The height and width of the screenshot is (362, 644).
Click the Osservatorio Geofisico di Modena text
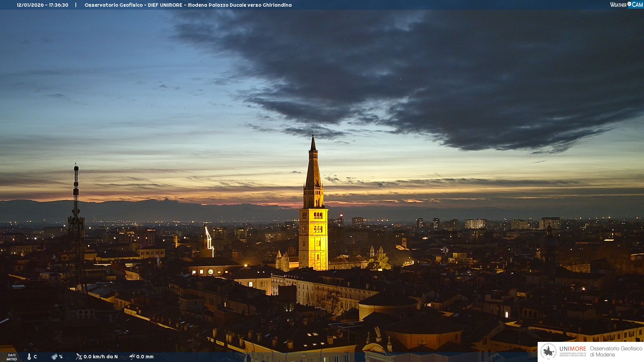tap(616, 352)
